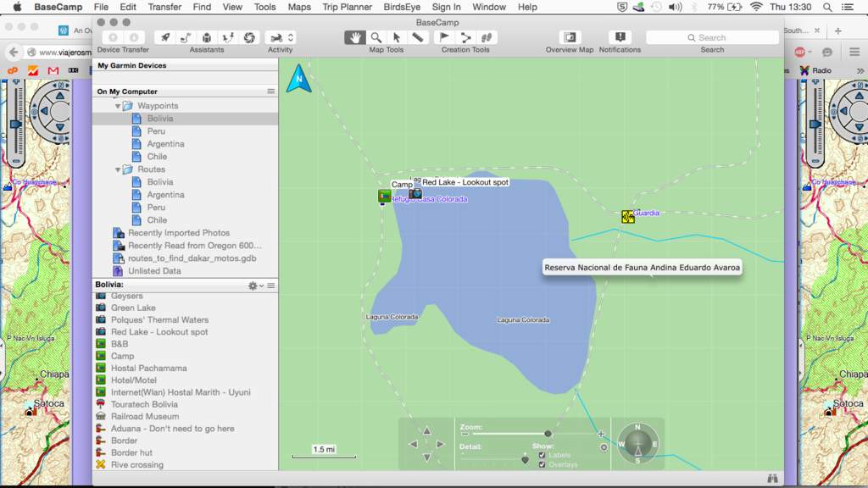This screenshot has height=488, width=868.
Task: Pan the map down with arrow
Action: tap(427, 457)
